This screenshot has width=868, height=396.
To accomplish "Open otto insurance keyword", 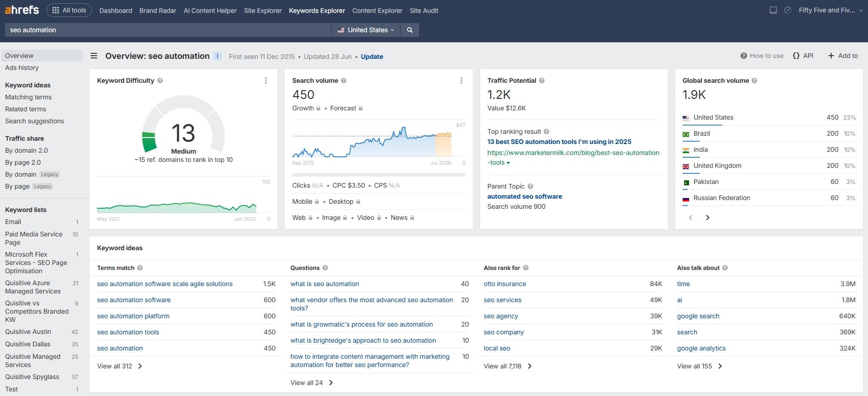I will (x=505, y=284).
